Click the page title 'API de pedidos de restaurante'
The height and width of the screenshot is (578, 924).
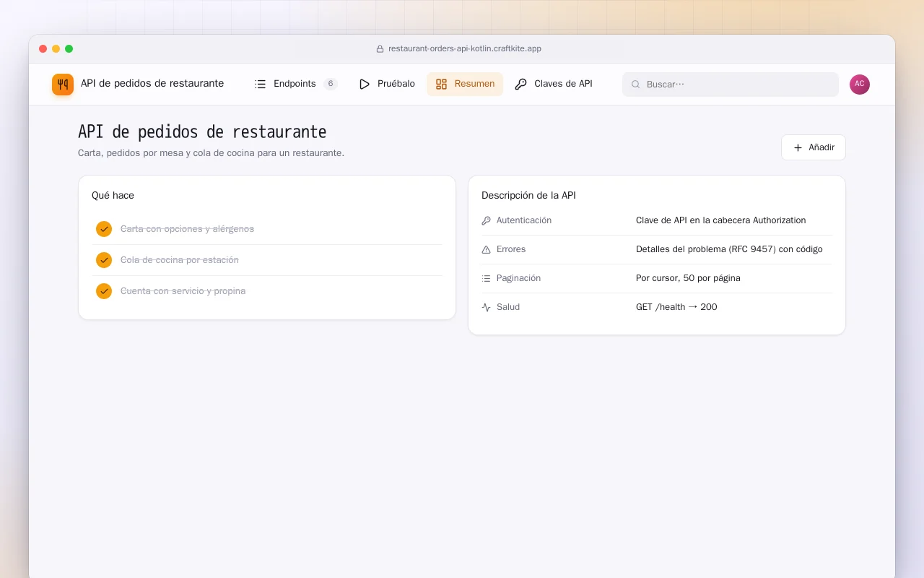[202, 132]
